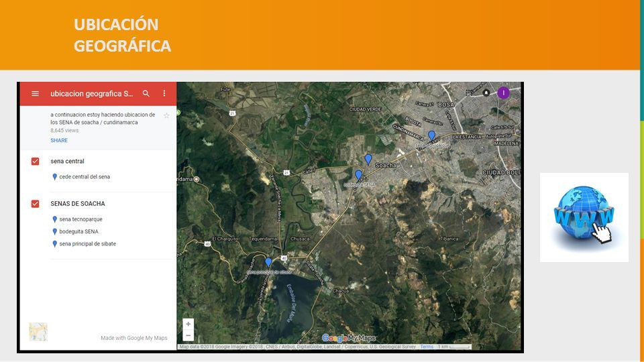Image resolution: width=644 pixels, height=362 pixels.
Task: Uncheck the SENAS DE SOACHA layer checkbox
Action: [36, 204]
